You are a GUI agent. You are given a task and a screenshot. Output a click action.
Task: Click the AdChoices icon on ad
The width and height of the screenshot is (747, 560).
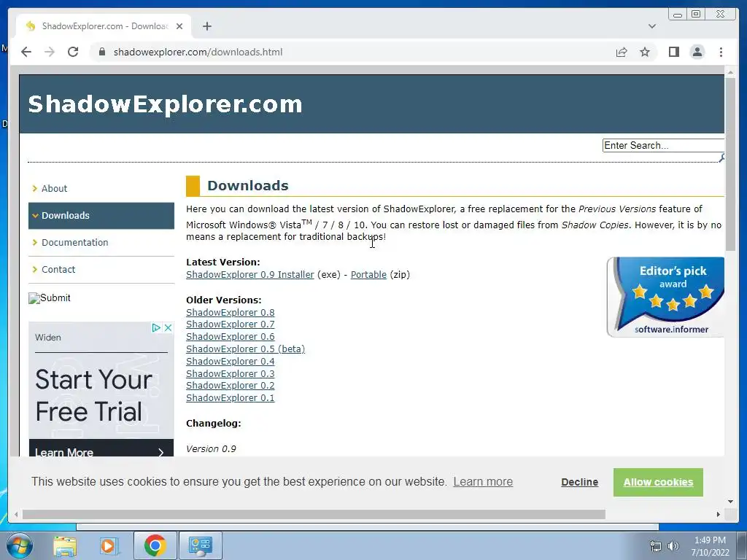156,327
